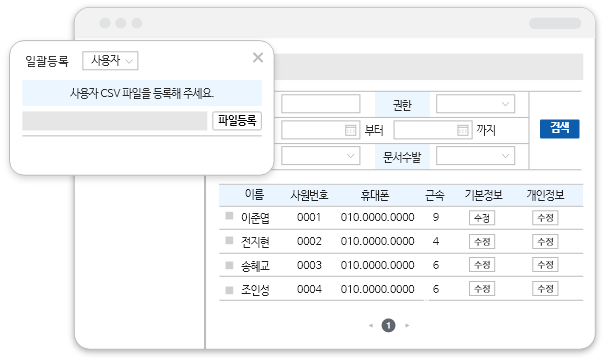Click the text input field left of 권한
This screenshot has height=361, width=605.
320,104
